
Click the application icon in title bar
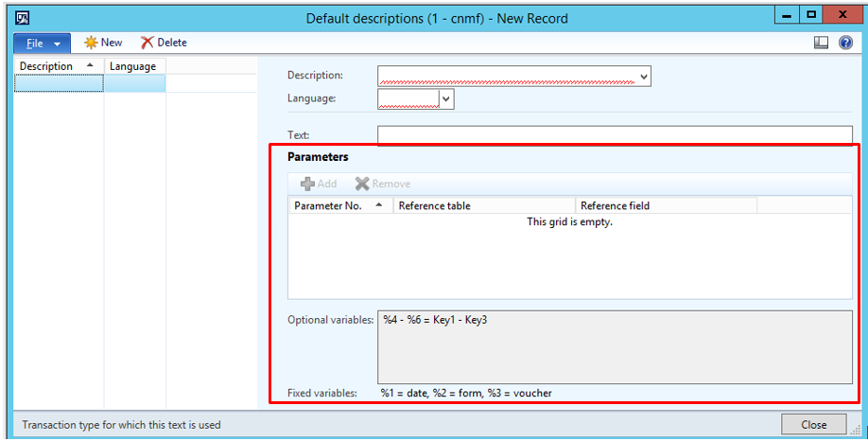click(x=23, y=17)
